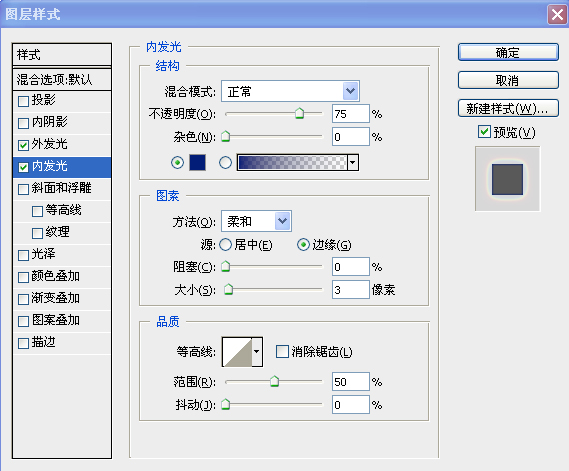This screenshot has width=569, height=471.
Task: Click the 新建样式 new style button
Action: [508, 108]
